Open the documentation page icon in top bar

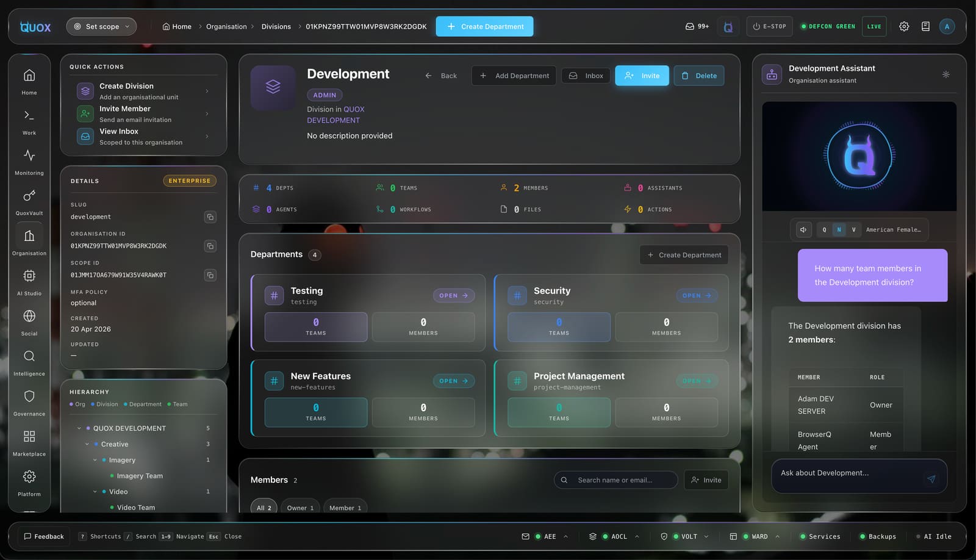pyautogui.click(x=925, y=26)
